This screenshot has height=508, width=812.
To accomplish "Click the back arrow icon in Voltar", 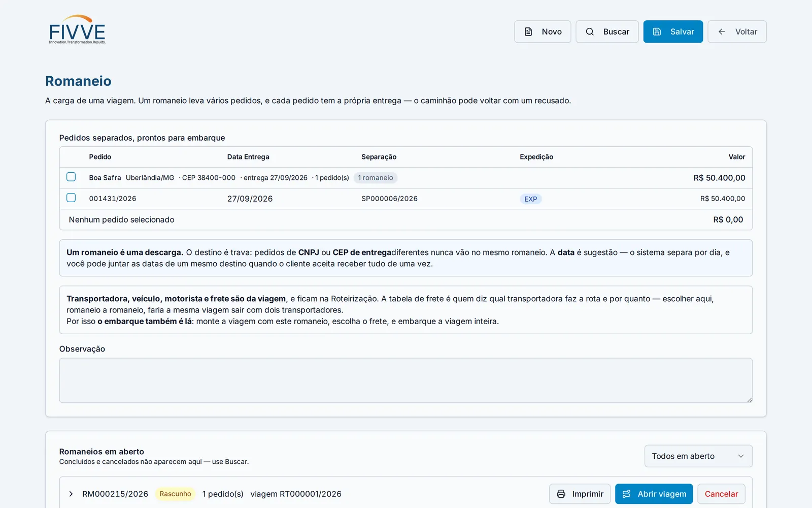I will (722, 31).
